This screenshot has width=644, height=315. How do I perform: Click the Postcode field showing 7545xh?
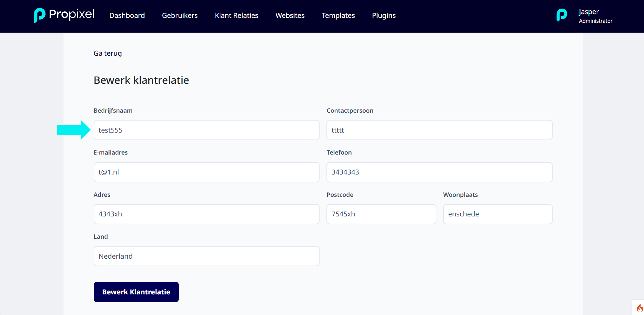point(381,214)
